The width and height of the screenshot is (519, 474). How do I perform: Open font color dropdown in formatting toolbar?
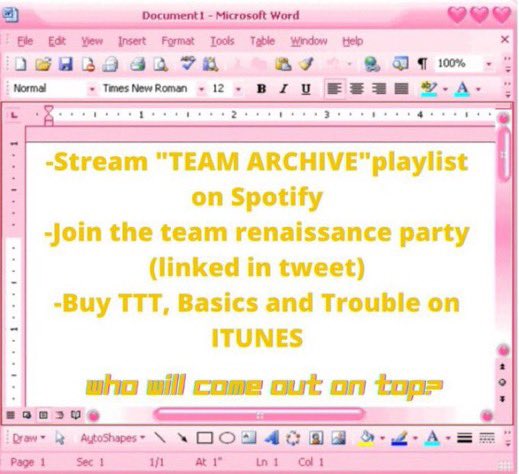pos(478,89)
